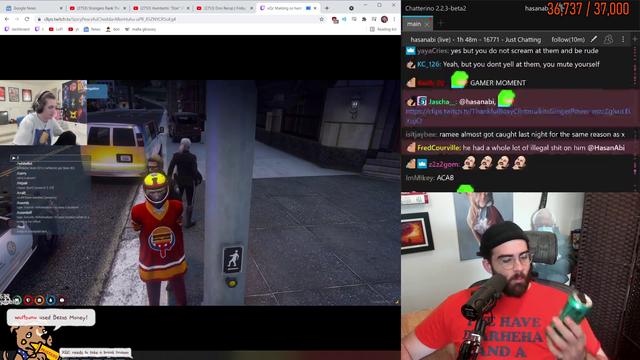Switch to the Google News tab

[x=32, y=8]
